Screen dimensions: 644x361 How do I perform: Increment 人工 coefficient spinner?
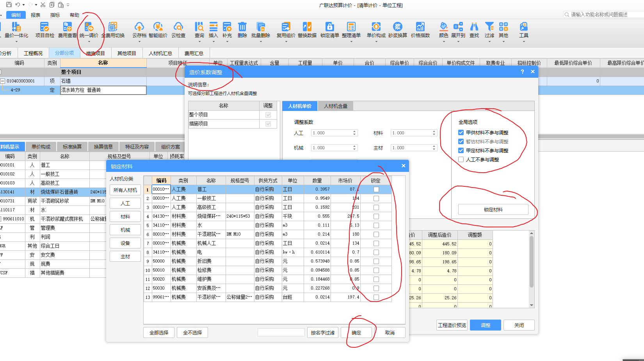tap(354, 132)
